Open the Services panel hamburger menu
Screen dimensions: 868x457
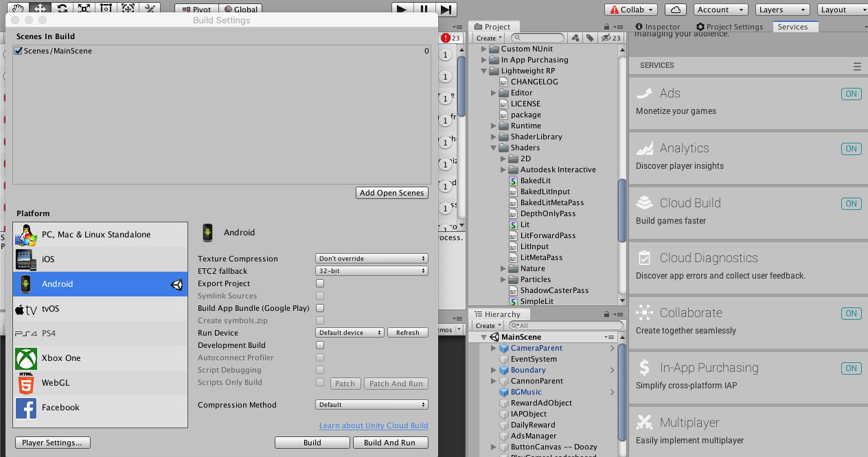point(856,67)
